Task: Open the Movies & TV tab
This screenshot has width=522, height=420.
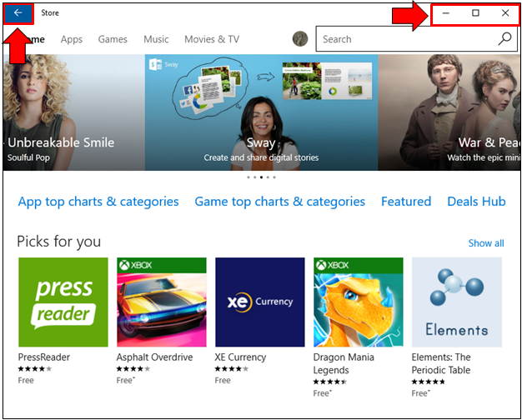Action: coord(212,39)
